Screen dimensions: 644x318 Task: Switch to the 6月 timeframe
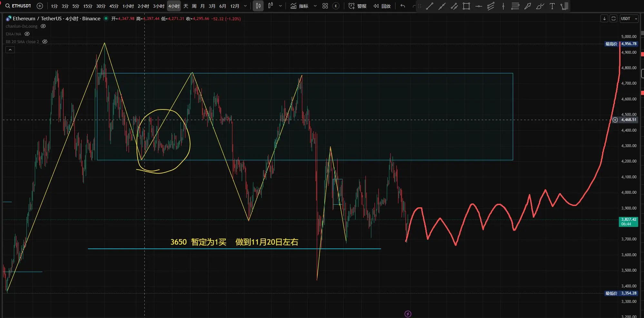coord(222,6)
